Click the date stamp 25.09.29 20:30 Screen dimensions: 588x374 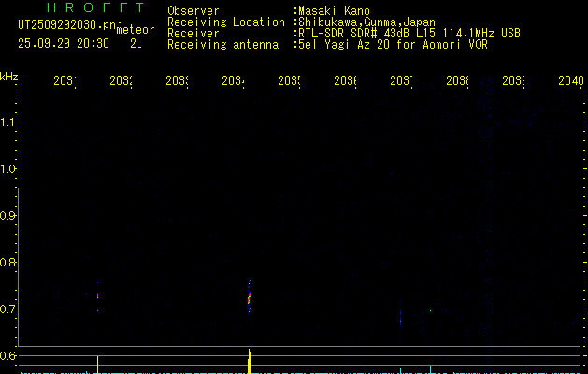coord(64,44)
